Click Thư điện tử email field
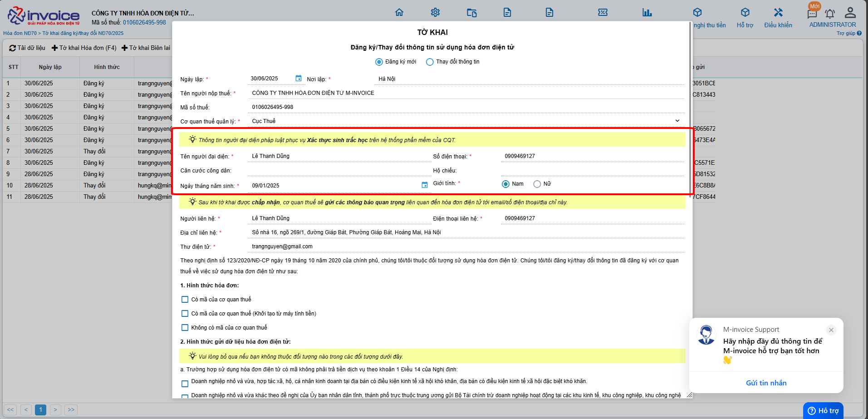 coord(466,246)
